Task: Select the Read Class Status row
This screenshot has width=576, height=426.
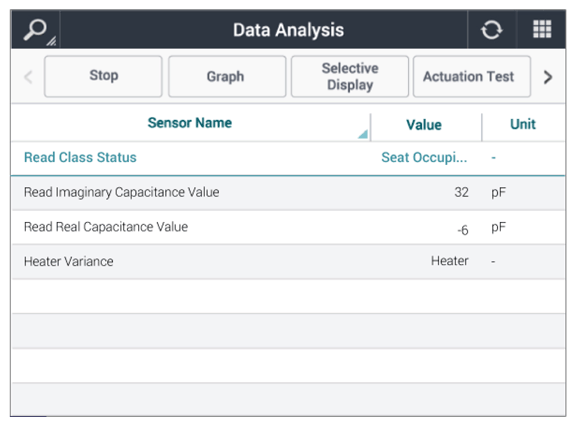Action: (288, 158)
